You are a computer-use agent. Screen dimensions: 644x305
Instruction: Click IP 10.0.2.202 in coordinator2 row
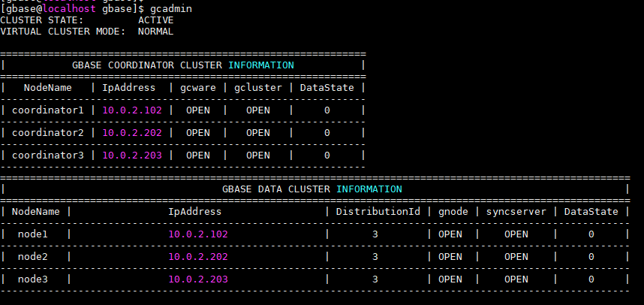click(132, 133)
